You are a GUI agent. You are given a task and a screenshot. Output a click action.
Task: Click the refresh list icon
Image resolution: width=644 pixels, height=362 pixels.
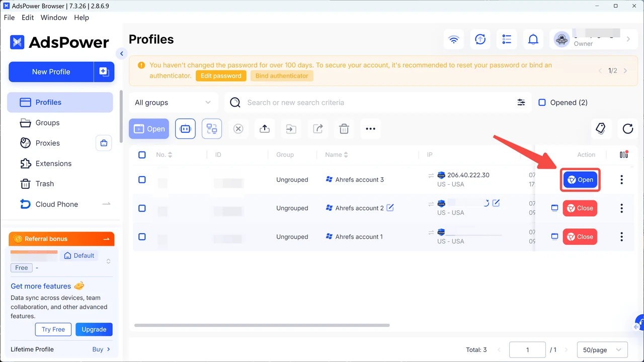(627, 128)
